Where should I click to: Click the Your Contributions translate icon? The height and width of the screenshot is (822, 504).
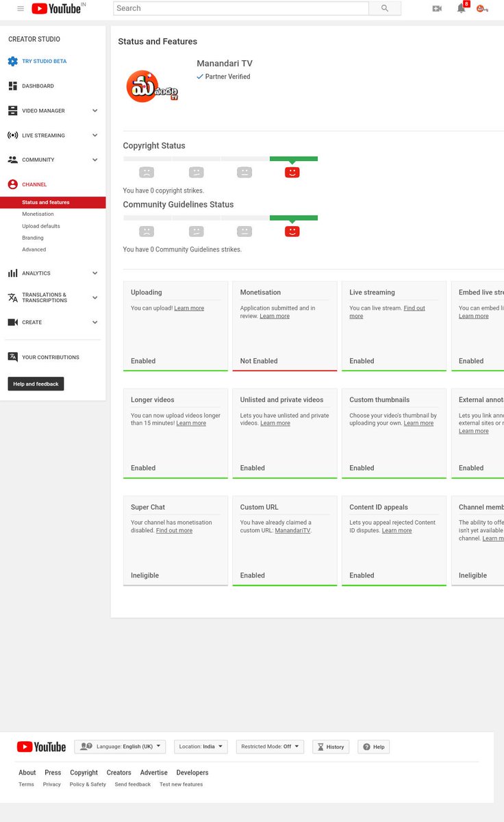[x=12, y=357]
